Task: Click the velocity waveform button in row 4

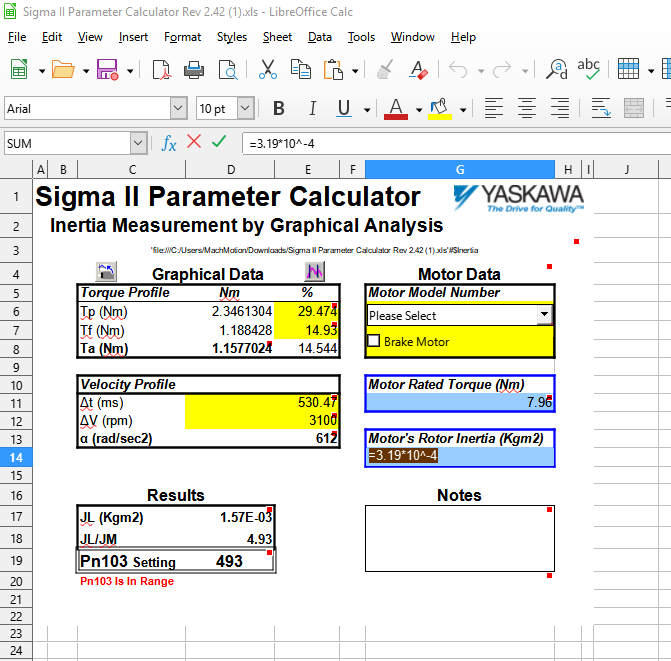Action: pyautogui.click(x=315, y=272)
